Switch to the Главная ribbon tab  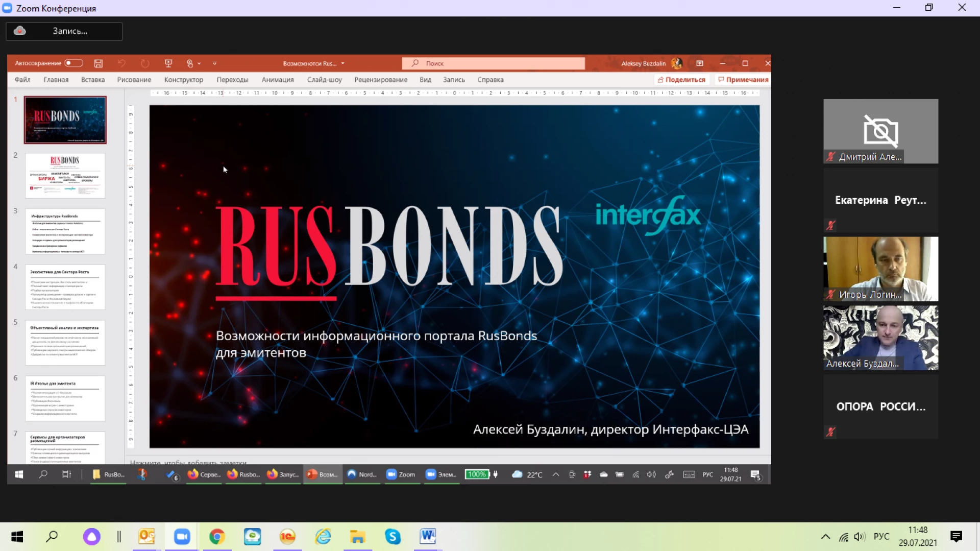(56, 80)
